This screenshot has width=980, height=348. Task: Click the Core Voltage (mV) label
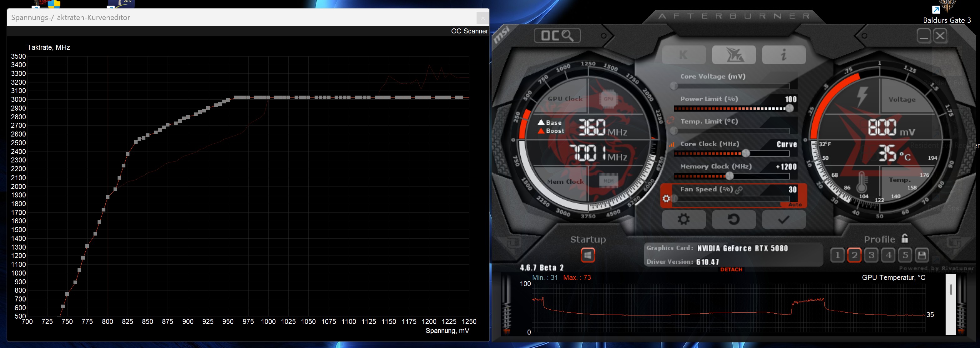point(713,76)
